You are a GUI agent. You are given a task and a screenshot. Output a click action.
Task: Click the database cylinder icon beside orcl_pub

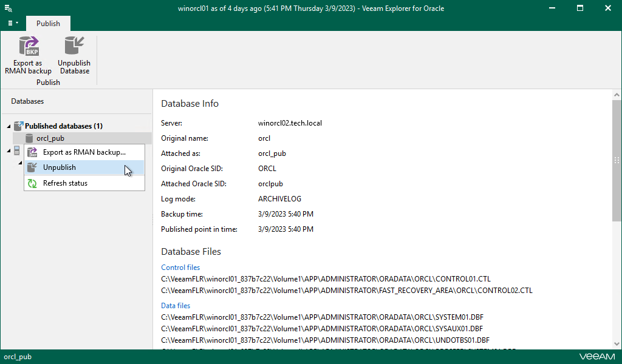tap(29, 138)
